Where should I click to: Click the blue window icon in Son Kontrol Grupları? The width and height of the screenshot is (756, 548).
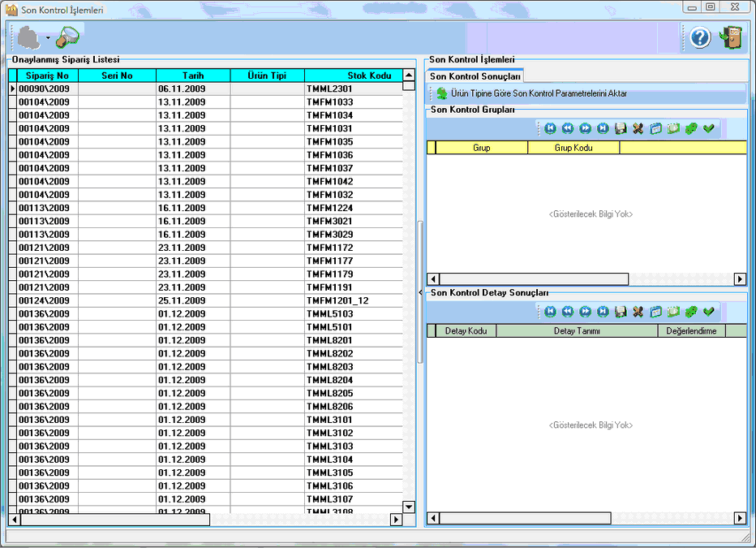click(x=655, y=128)
